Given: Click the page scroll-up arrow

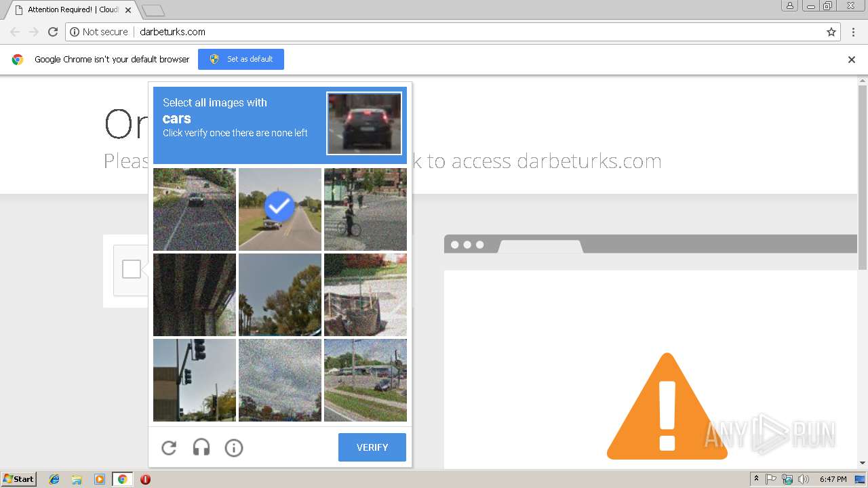Looking at the screenshot, I should (x=863, y=81).
